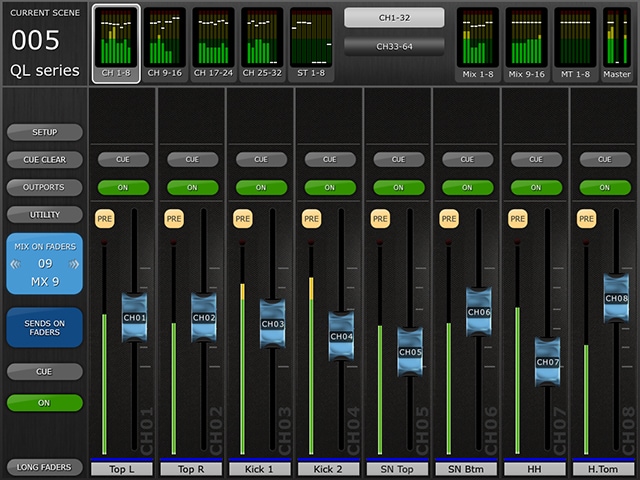
Task: Toggle PRE on channel Top L
Action: [x=104, y=218]
